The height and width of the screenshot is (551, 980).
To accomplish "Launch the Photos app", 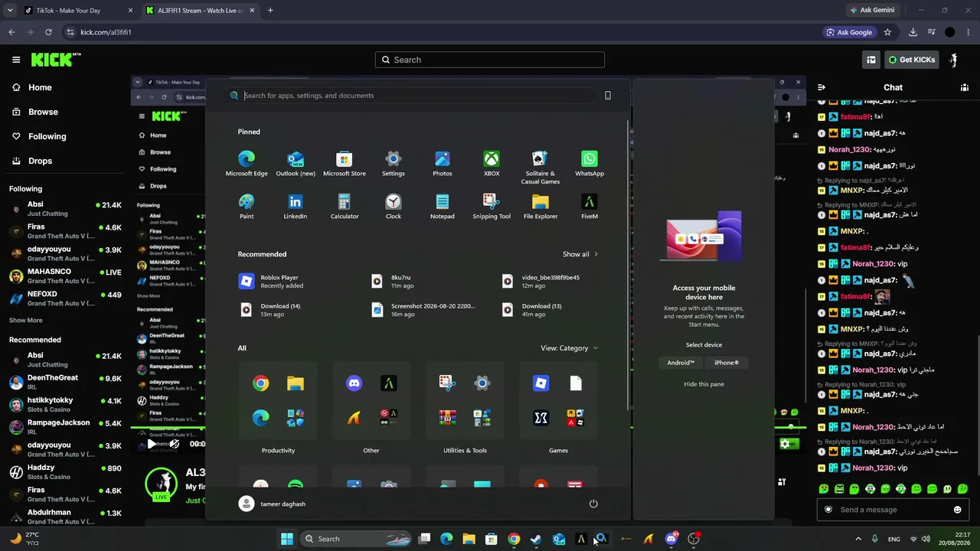I will pos(443,164).
